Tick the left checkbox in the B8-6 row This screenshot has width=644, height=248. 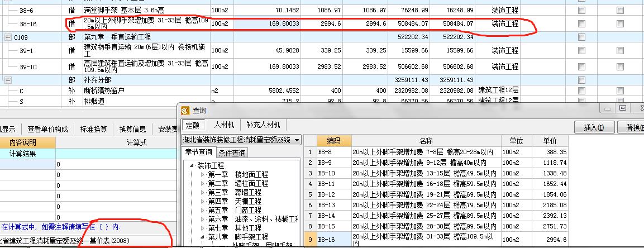[581, 10]
